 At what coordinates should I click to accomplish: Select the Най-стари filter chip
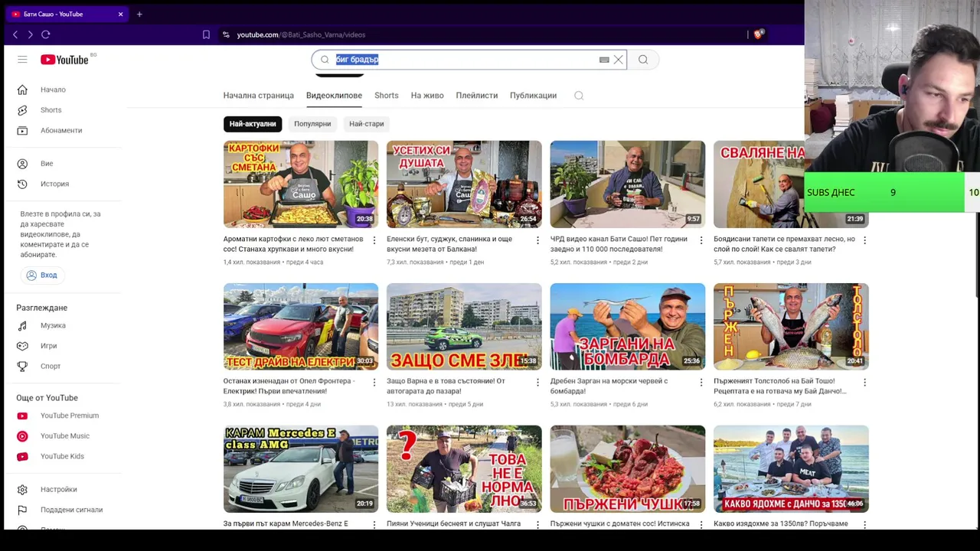click(367, 124)
